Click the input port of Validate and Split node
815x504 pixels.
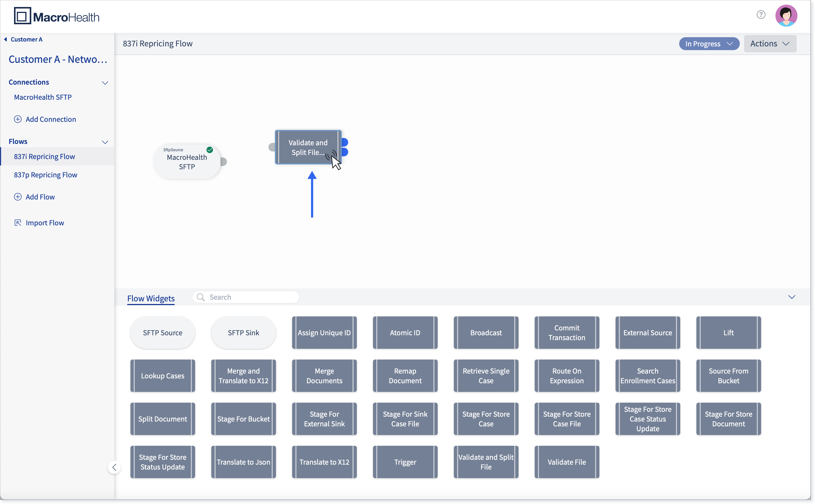(272, 147)
